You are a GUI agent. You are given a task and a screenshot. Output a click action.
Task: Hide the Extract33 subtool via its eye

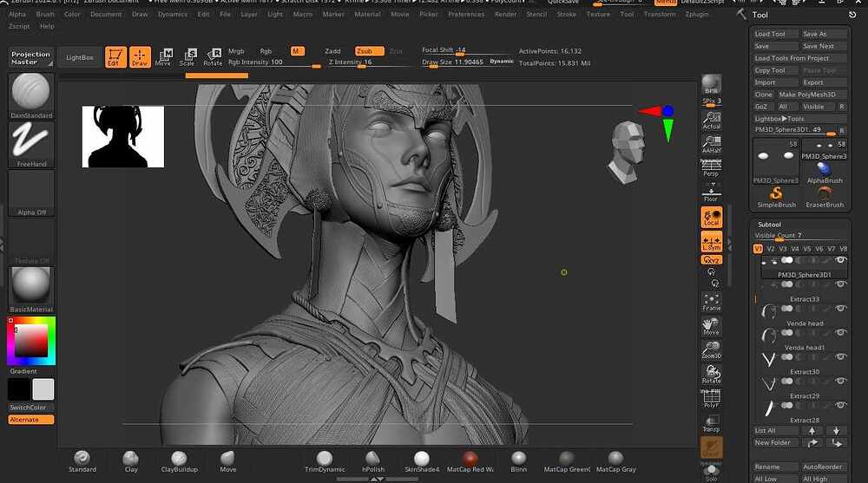(840, 284)
